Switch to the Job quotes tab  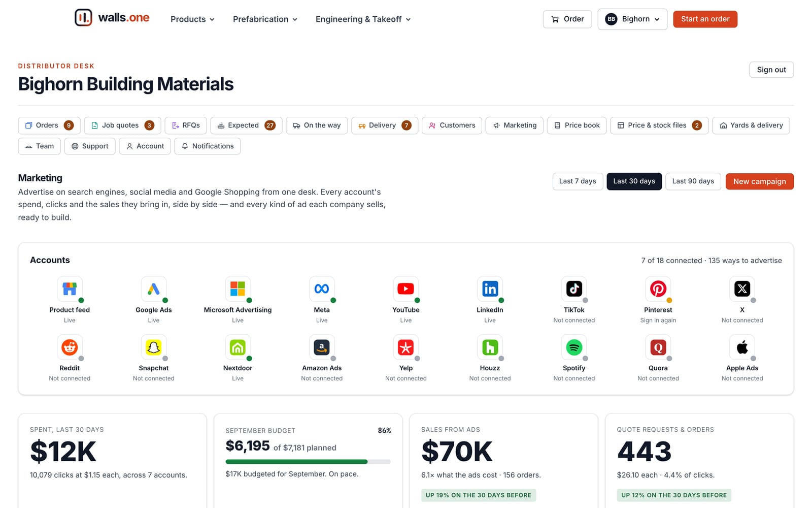(x=122, y=125)
